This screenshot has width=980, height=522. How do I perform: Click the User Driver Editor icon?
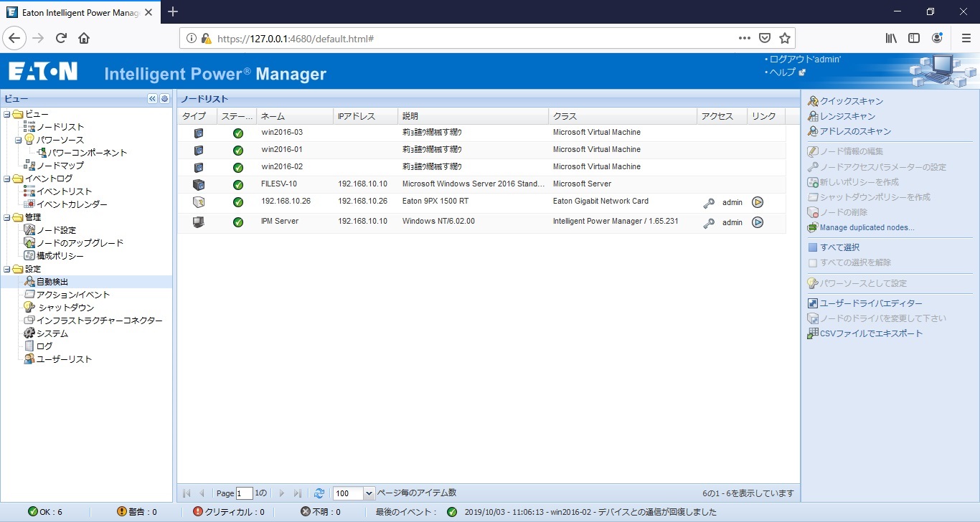pyautogui.click(x=813, y=303)
